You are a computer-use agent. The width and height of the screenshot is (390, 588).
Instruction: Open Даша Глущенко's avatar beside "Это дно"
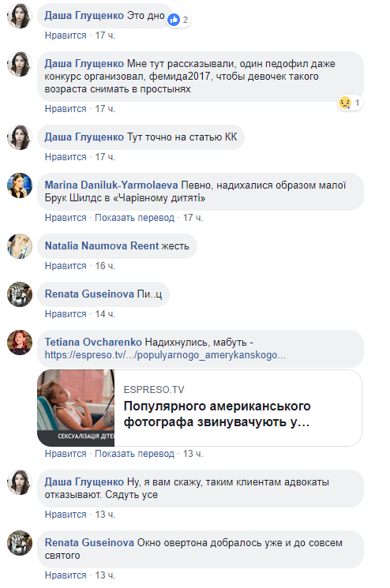(x=20, y=16)
